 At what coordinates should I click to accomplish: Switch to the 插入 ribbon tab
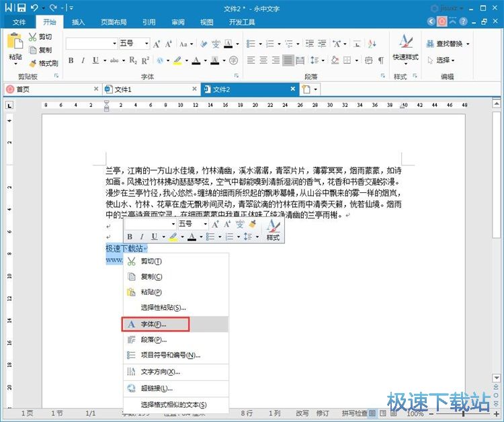click(x=78, y=22)
